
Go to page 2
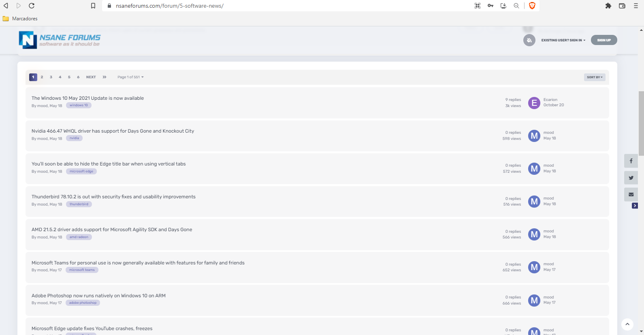[42, 77]
